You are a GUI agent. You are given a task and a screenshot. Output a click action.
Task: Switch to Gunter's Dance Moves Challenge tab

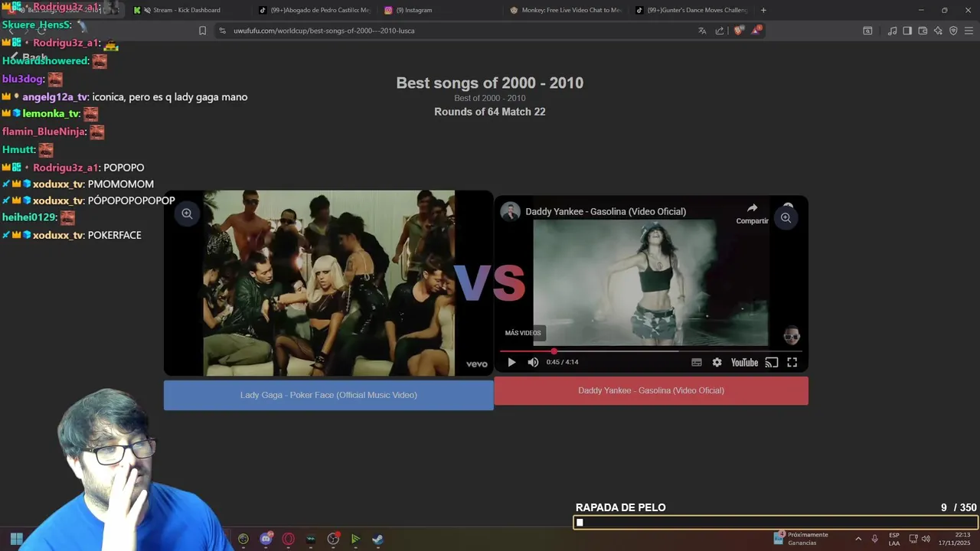click(x=693, y=10)
